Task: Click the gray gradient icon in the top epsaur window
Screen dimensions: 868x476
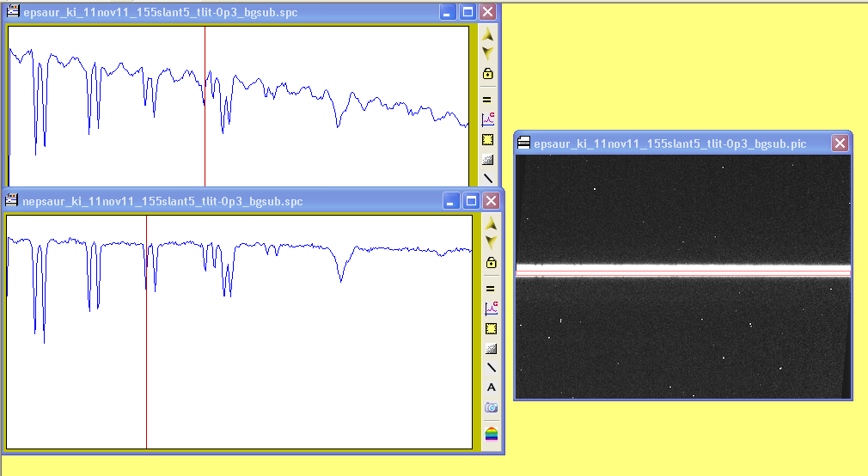Action: (488, 159)
